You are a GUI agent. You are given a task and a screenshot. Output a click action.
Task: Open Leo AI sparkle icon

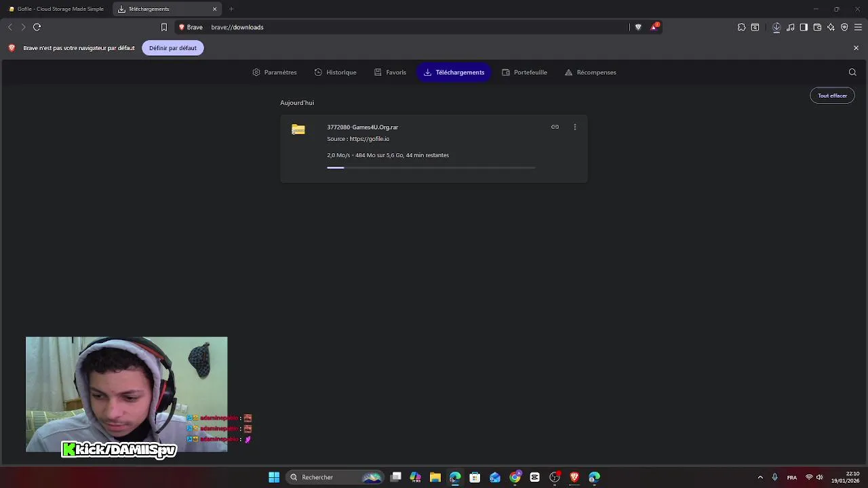(831, 27)
